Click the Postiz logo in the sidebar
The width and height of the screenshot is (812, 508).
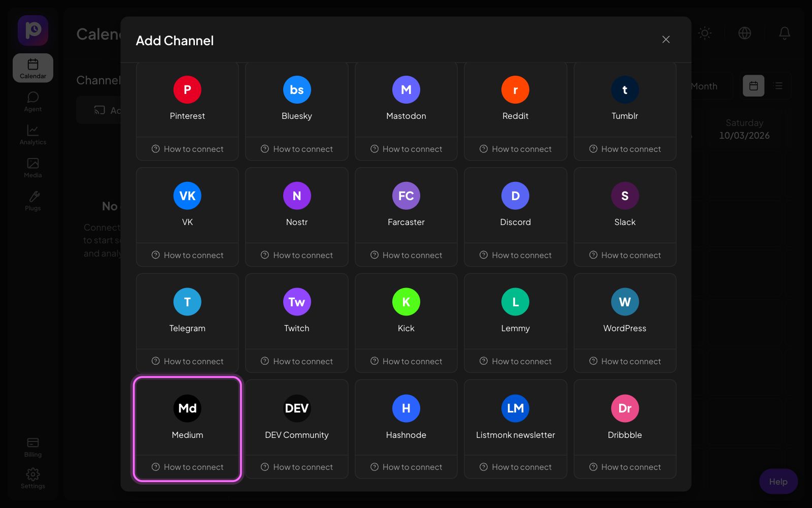click(33, 30)
